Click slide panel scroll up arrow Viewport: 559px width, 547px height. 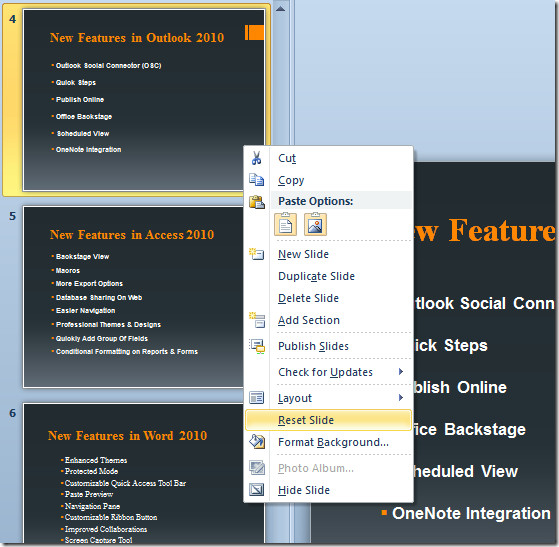point(281,9)
